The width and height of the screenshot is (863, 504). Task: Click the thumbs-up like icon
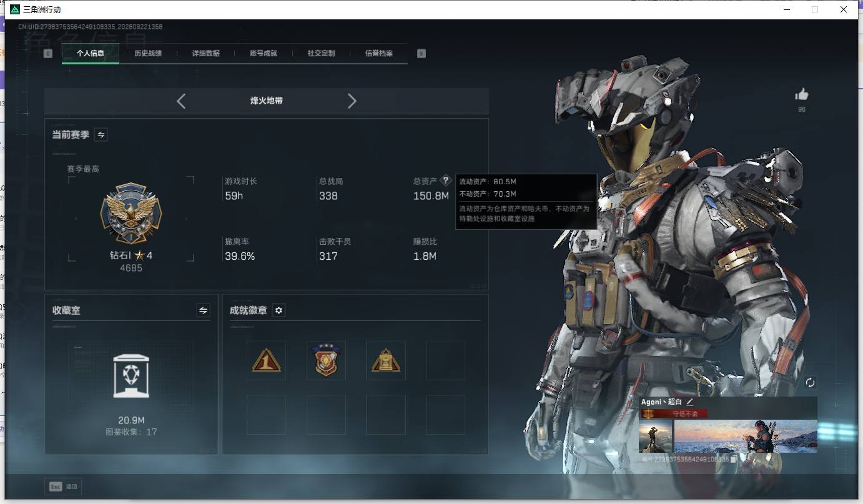pos(802,94)
